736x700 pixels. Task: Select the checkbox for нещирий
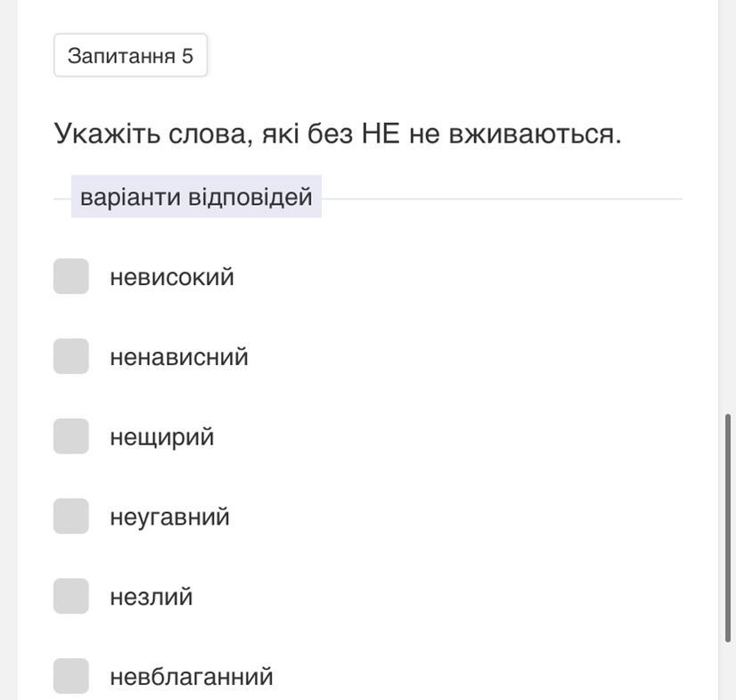(x=71, y=436)
